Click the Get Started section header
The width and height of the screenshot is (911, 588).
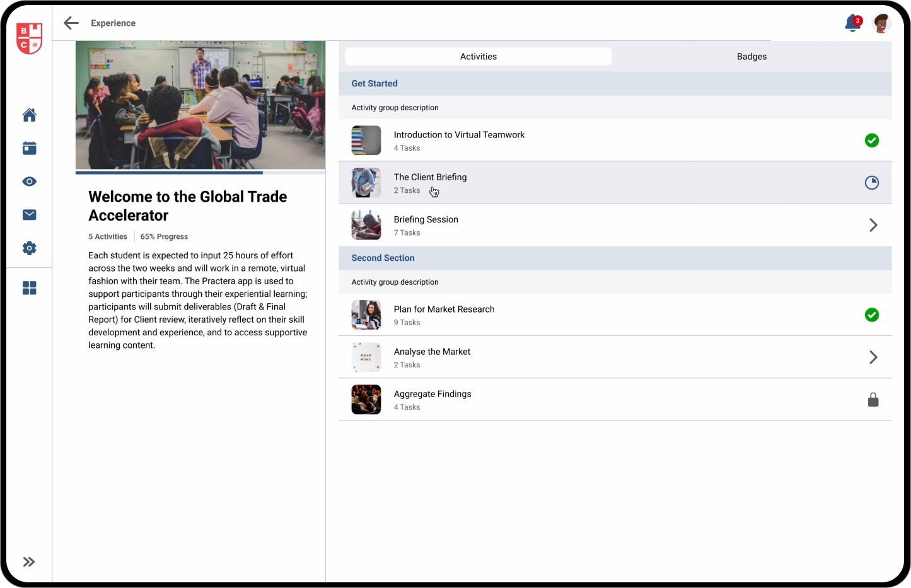615,83
